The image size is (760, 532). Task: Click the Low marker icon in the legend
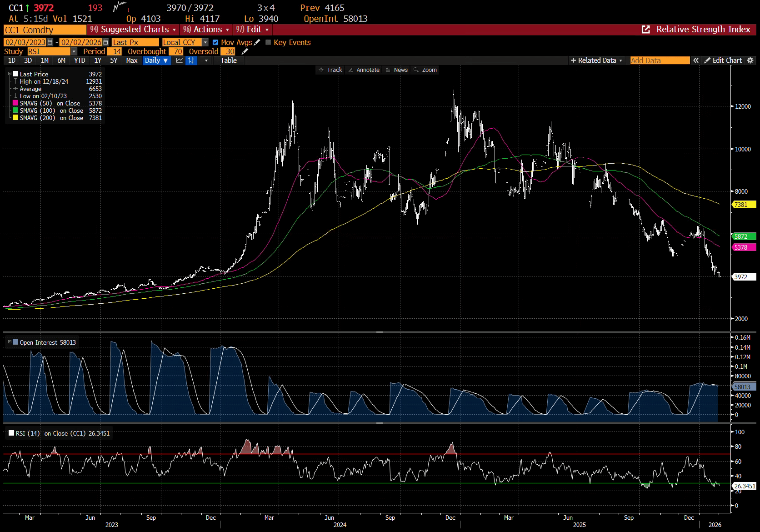15,96
